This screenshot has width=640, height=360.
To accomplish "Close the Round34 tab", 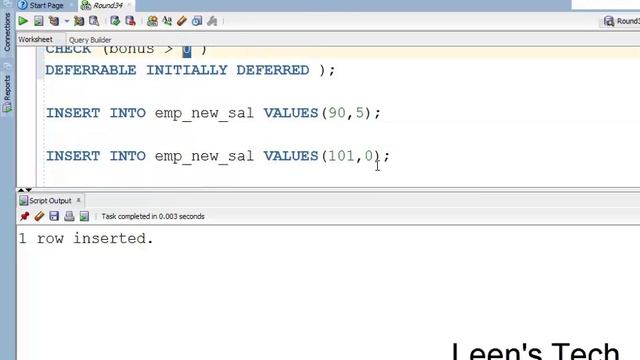I will pos(129,5).
